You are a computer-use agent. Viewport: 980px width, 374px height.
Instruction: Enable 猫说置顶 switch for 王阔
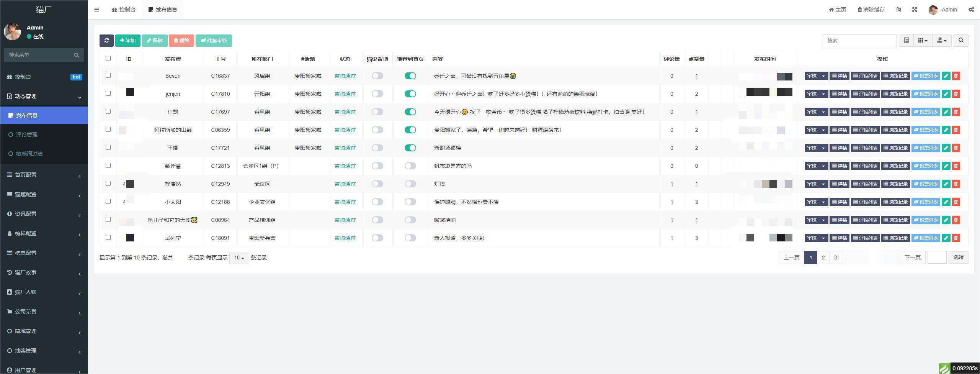[377, 148]
